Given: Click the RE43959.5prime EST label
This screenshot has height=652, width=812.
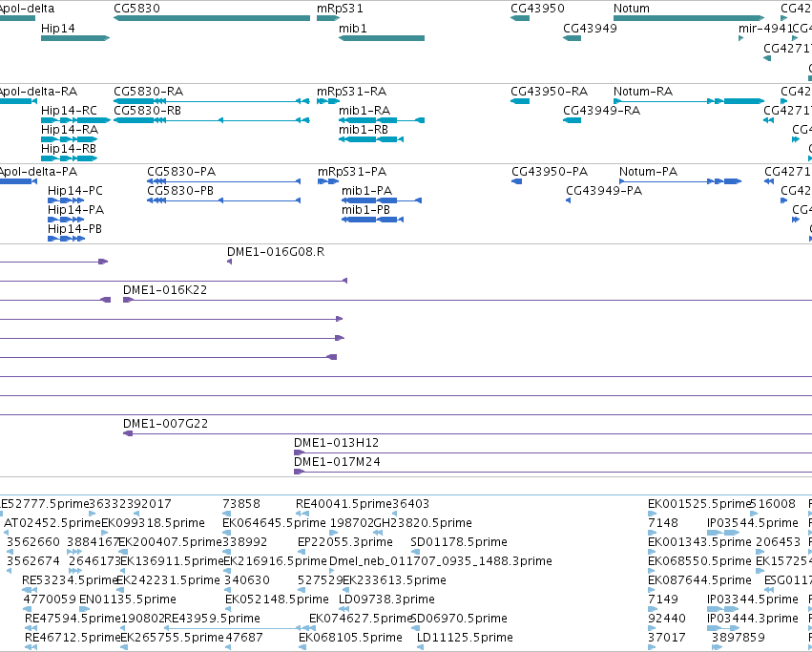Looking at the screenshot, I should tap(212, 619).
